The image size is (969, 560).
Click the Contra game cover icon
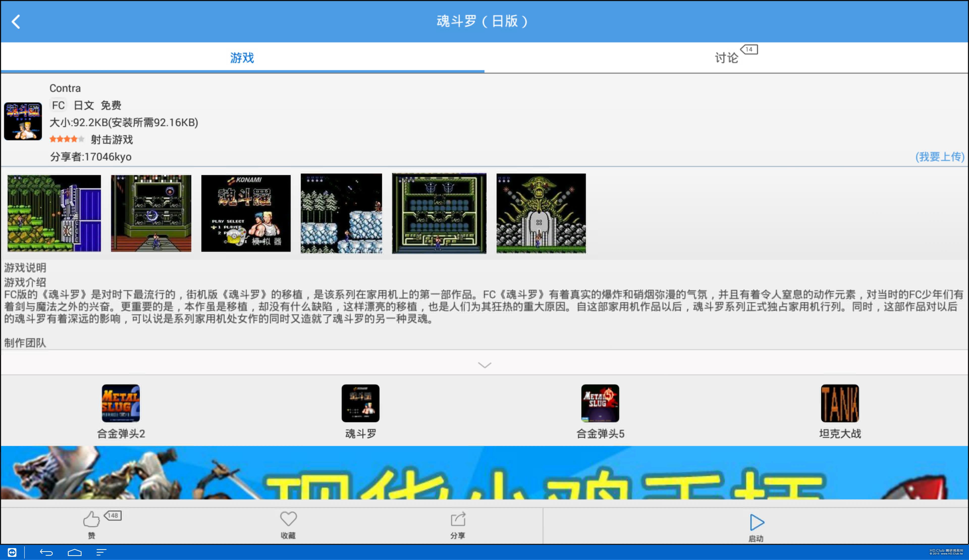pos(23,121)
